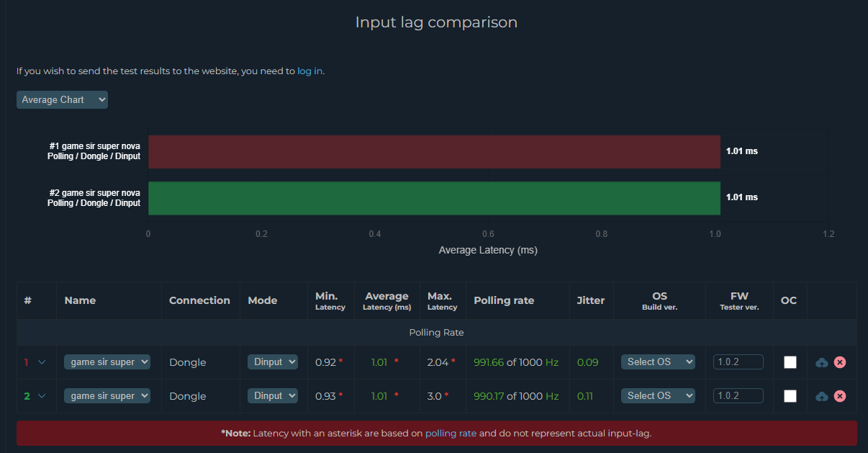Expand row 1 details chevron
Screen dimensions: 868x453
[42, 362]
